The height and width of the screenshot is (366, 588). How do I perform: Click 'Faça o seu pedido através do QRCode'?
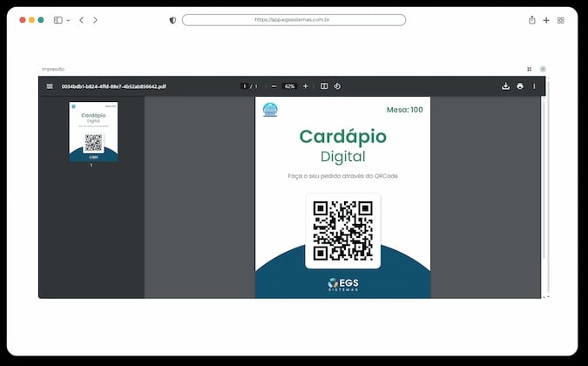click(x=342, y=176)
